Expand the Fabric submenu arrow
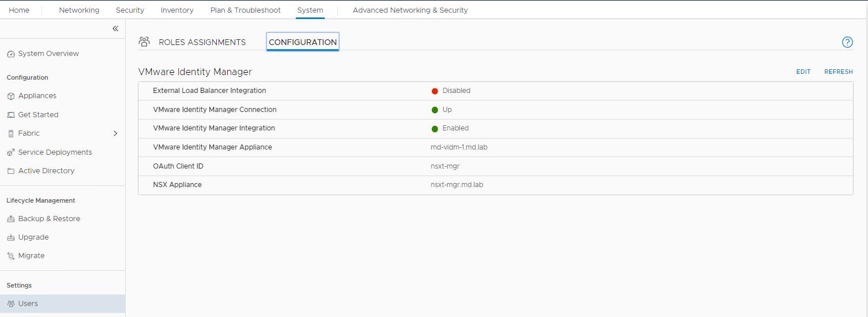868x317 pixels. (x=115, y=133)
